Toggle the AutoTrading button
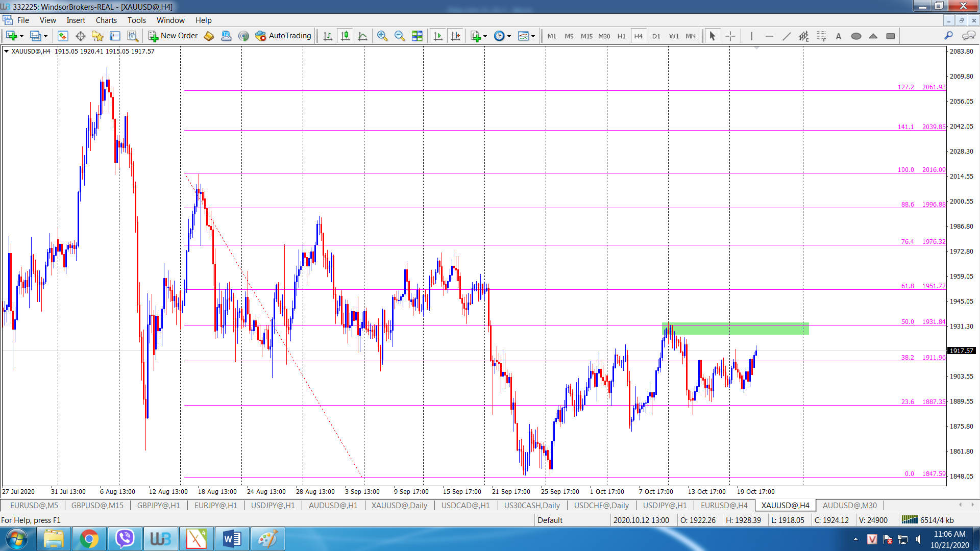This screenshot has width=980, height=551. coord(283,36)
